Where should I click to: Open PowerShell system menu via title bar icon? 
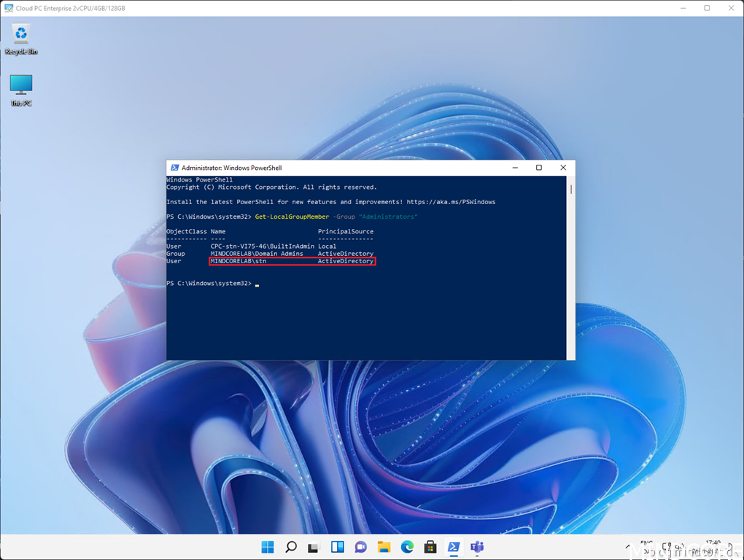[x=173, y=167]
